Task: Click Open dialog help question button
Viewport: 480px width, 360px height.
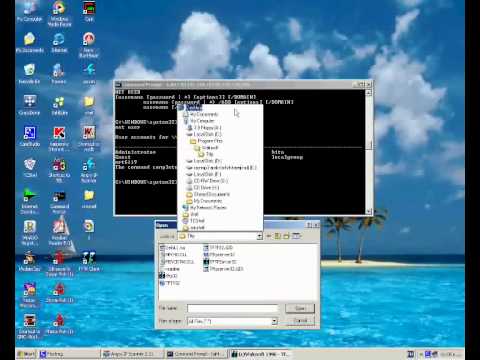Action: (x=309, y=225)
